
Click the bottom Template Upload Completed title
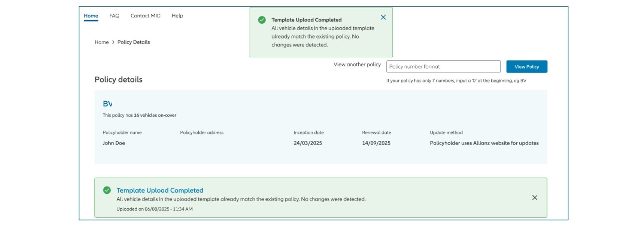[160, 190]
